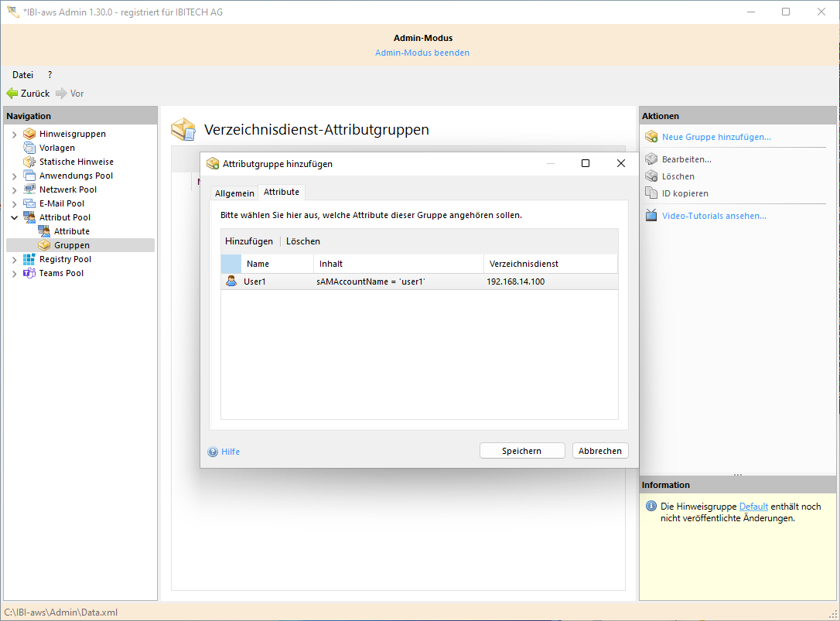Viewport: 840px width, 621px height.
Task: Click the Hinweisgruppen icon in navigation
Action: click(29, 134)
